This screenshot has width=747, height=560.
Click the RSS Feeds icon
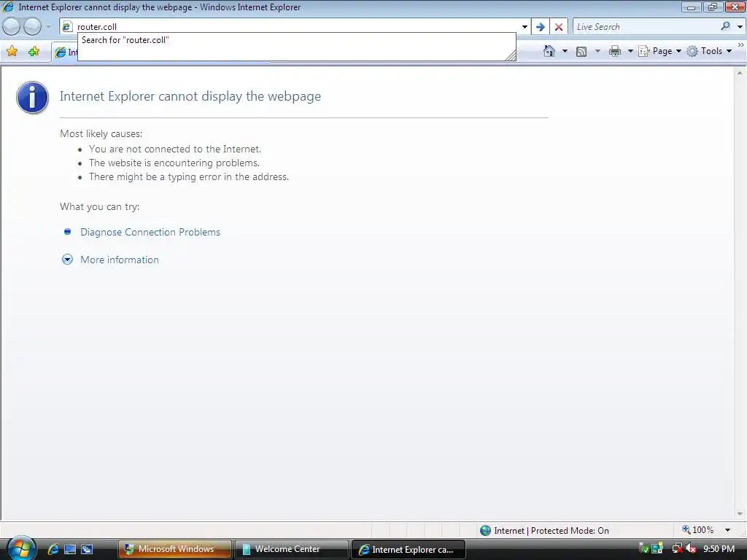tap(581, 52)
